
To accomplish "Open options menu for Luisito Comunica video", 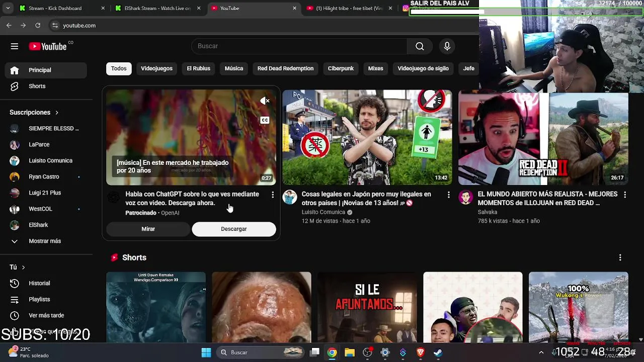I will tap(449, 195).
